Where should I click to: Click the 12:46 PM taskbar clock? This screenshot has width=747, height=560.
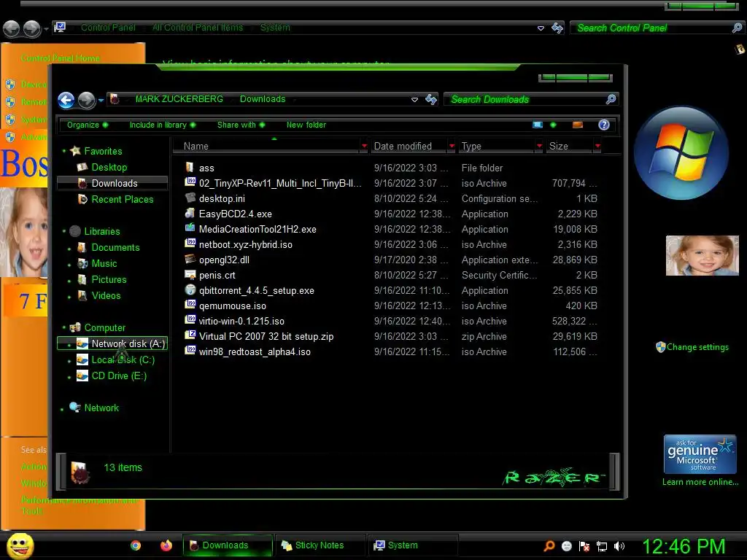point(684,546)
